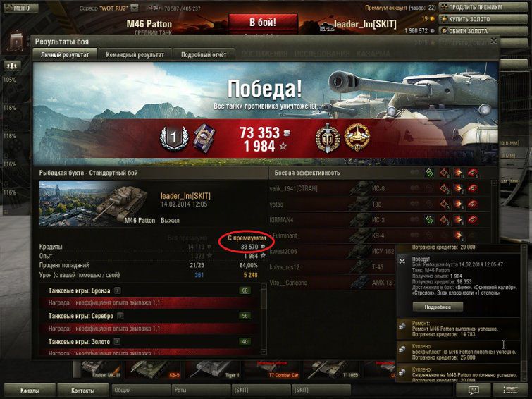Click the Warrior achievement medal in banner
The width and height of the screenshot is (532, 399).
[328, 138]
